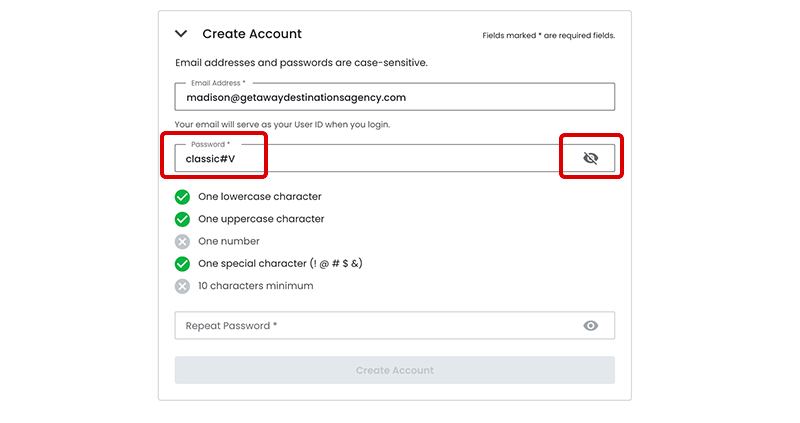The width and height of the screenshot is (800, 423).
Task: Click the green check beside lowercase requirement
Action: click(182, 197)
